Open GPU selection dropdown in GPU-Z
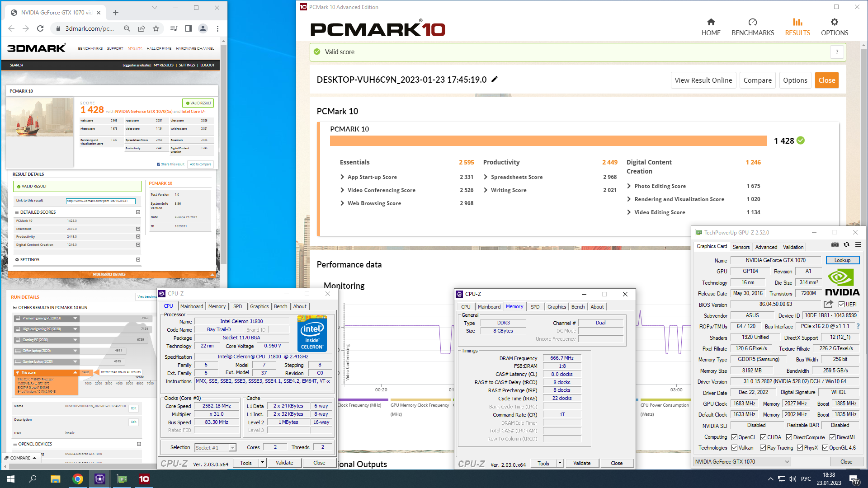The height and width of the screenshot is (488, 868). (x=742, y=462)
